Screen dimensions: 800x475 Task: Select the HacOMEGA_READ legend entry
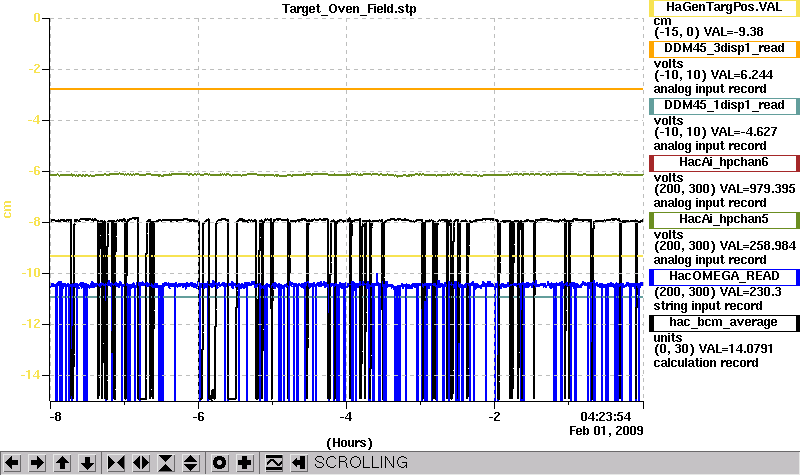(723, 277)
